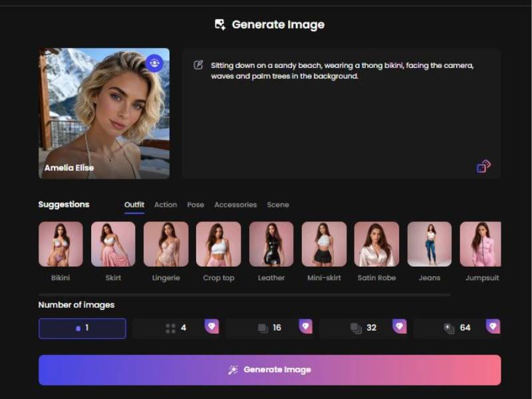Click the Generate Image header icon
Image resolution: width=532 pixels, height=399 pixels.
[x=220, y=25]
